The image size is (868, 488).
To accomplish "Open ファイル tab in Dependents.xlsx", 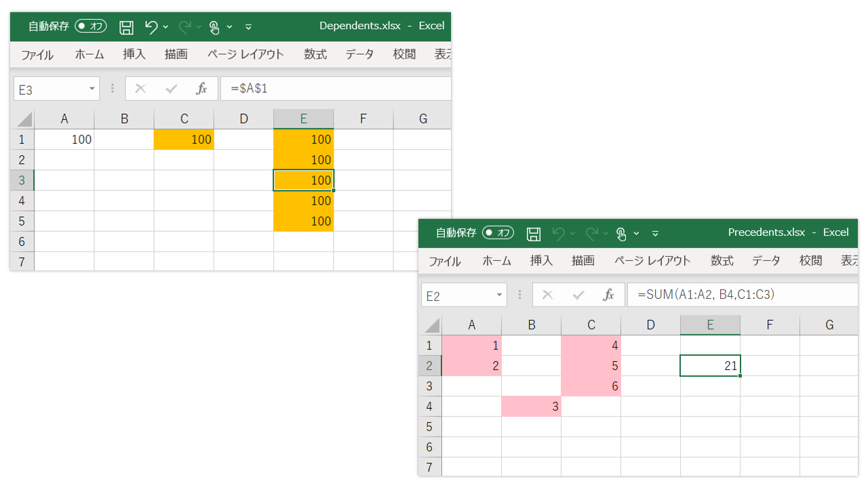I will pyautogui.click(x=37, y=55).
